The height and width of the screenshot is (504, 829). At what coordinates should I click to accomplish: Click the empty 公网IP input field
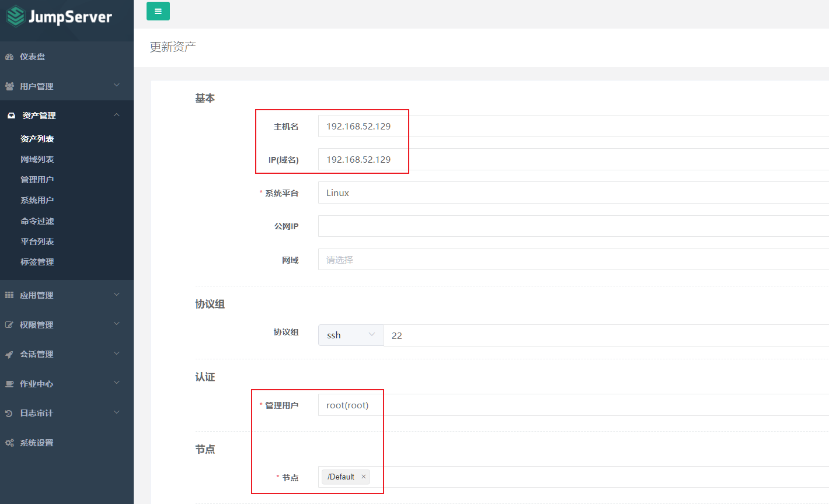tap(573, 226)
